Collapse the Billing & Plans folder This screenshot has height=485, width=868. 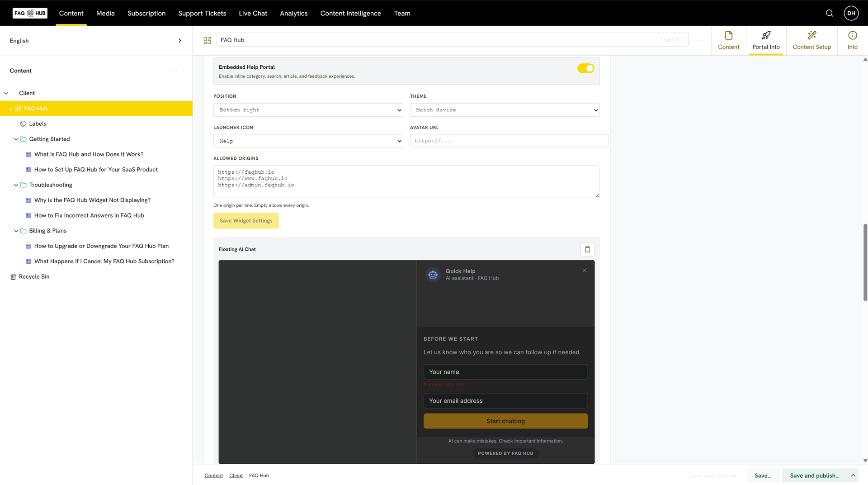[x=16, y=231]
